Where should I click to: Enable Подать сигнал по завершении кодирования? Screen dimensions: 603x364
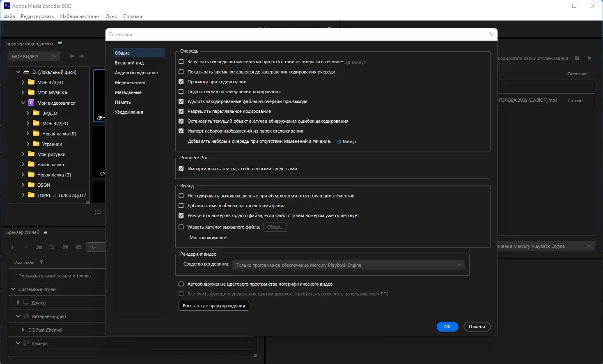click(181, 92)
